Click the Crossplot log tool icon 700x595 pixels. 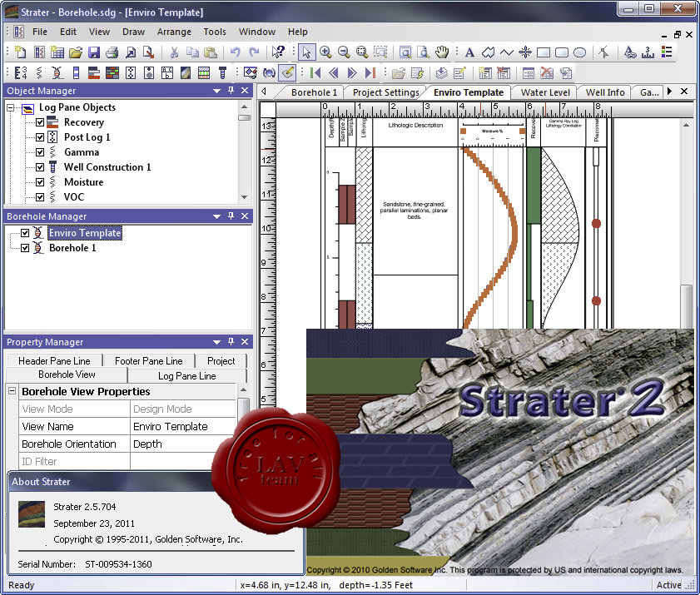57,72
